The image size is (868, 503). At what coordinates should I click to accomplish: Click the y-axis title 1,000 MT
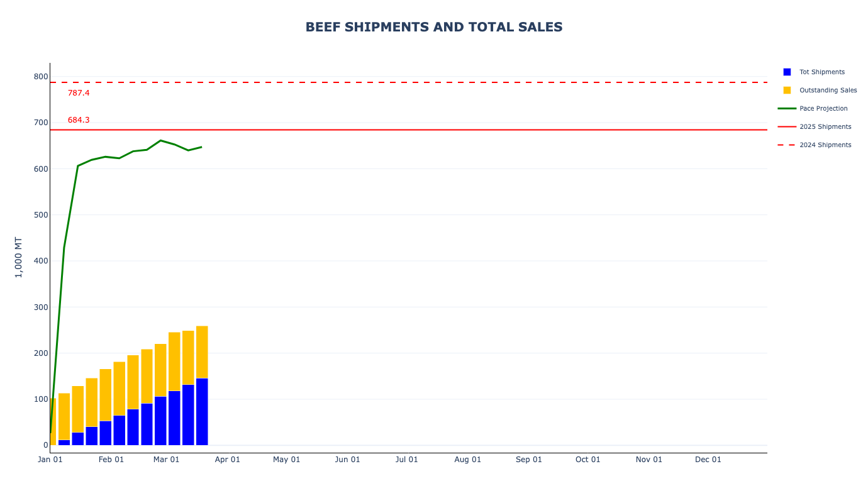point(19,257)
